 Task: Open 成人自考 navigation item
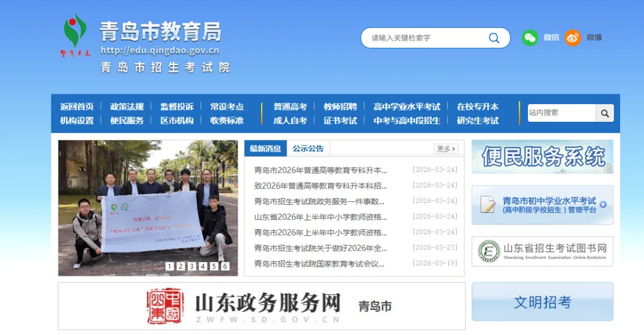click(x=290, y=121)
